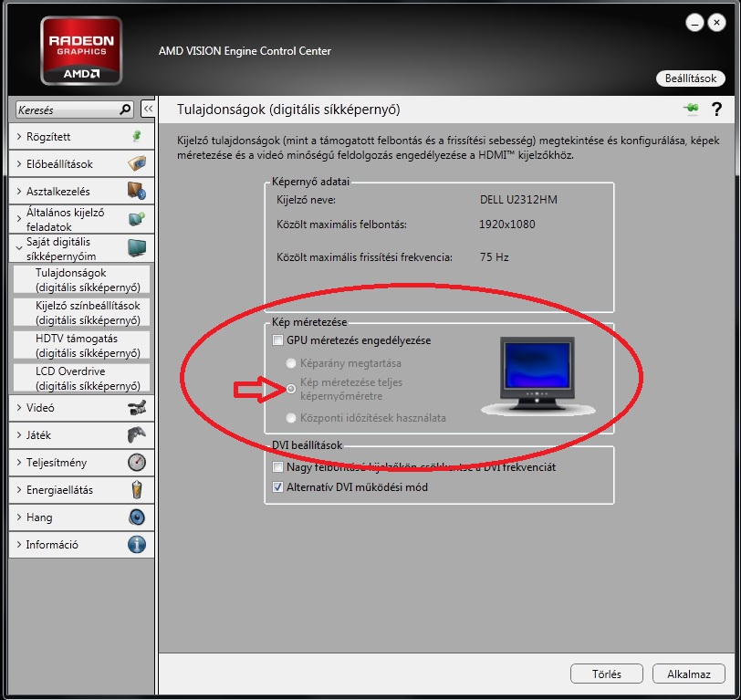Click the Asztalkezelés desktop icon
The image size is (741, 700).
(x=137, y=191)
